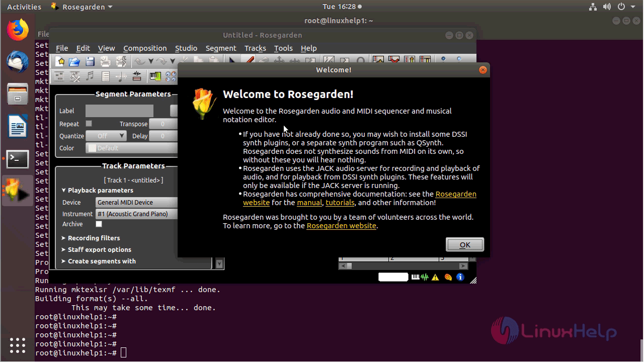Open the Tracks menu

click(x=255, y=48)
